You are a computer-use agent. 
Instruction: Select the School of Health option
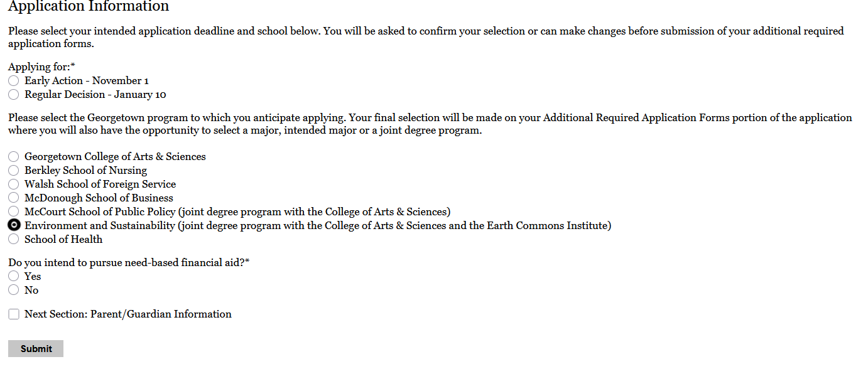click(x=13, y=239)
